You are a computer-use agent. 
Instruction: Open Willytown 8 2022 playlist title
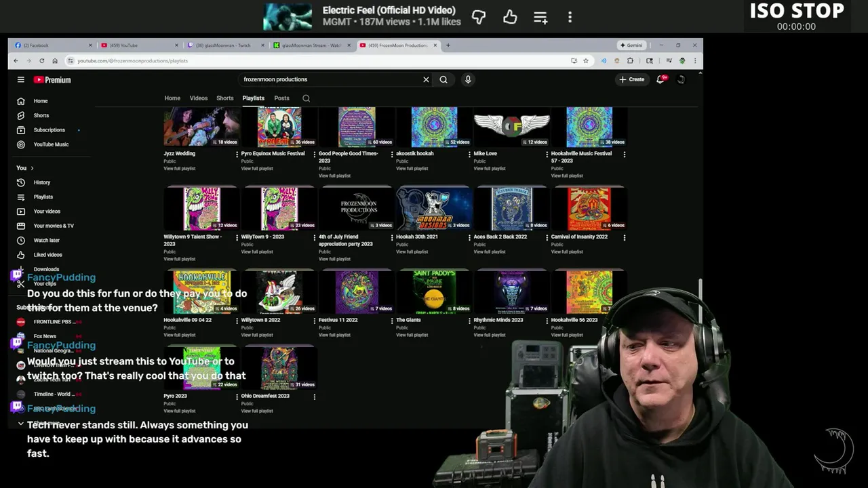click(262, 320)
